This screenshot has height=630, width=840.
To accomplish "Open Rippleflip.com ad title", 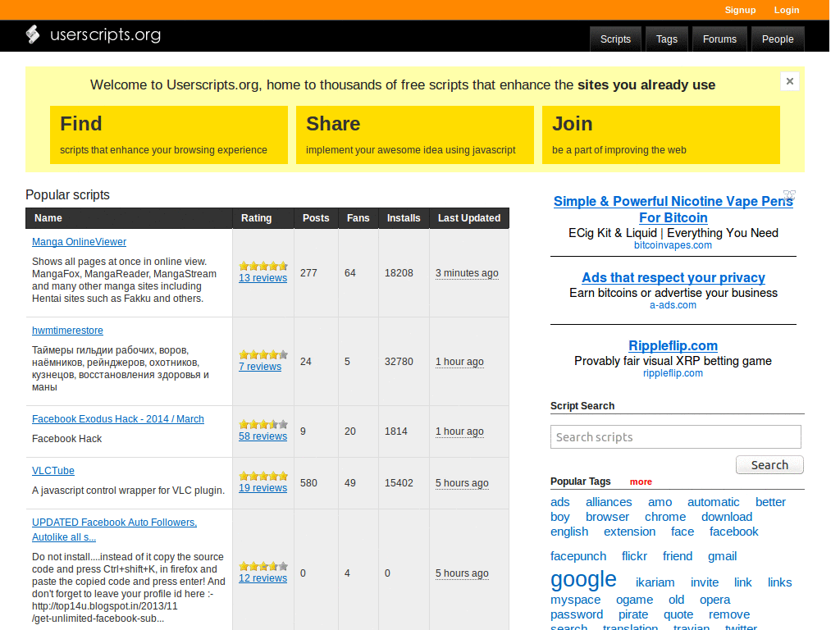I will [x=673, y=345].
